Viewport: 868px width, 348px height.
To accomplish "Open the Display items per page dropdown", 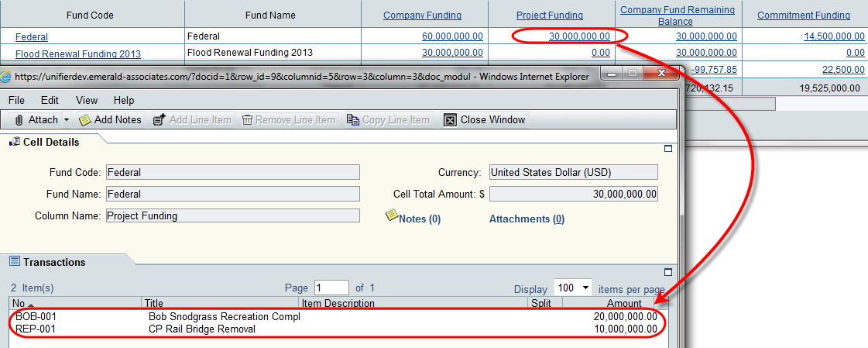I will click(573, 288).
